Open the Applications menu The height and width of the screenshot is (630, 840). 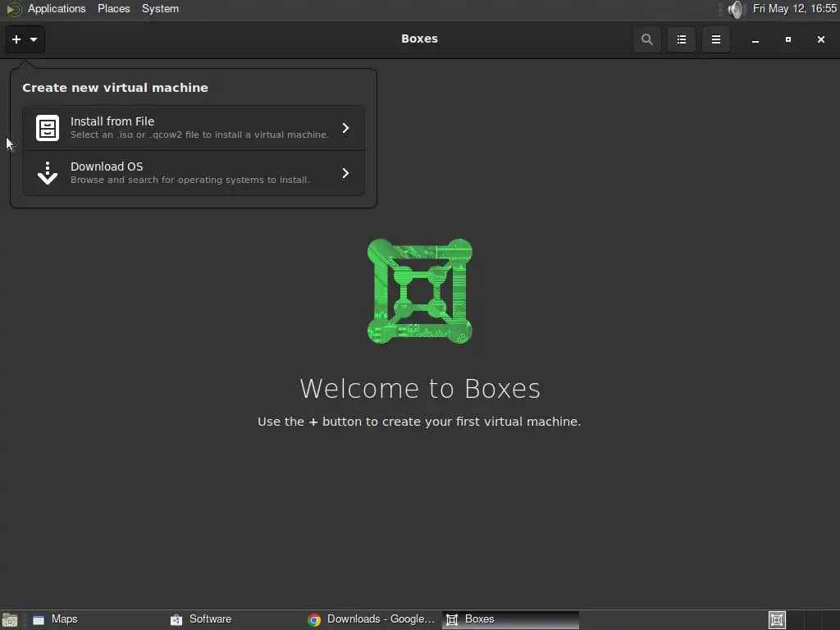57,8
